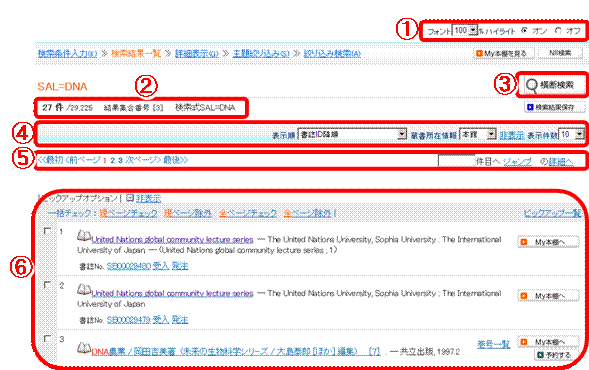Open results page 2
This screenshot has width=589, height=370.
[112, 160]
